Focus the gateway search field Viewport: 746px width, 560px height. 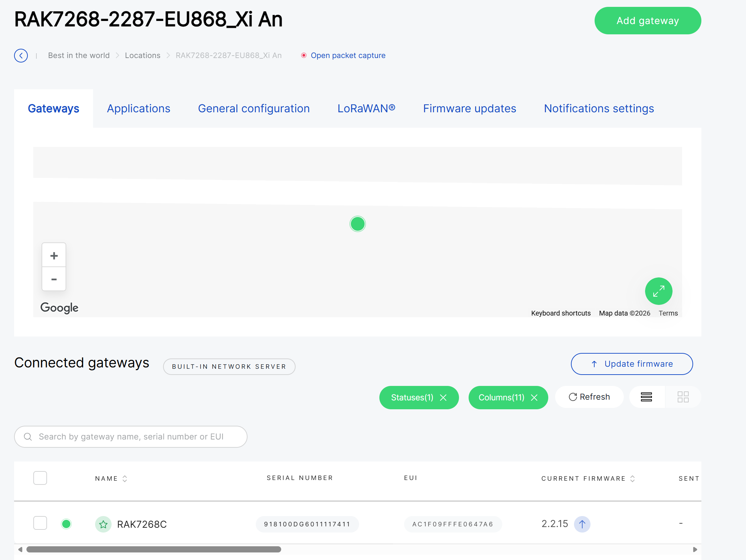point(131,437)
